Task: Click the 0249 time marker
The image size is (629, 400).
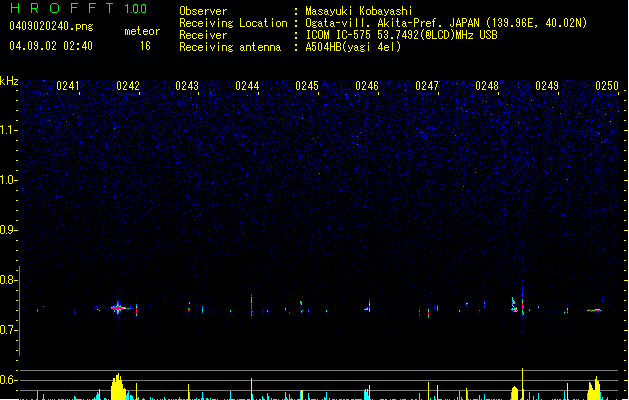Action: point(547,86)
